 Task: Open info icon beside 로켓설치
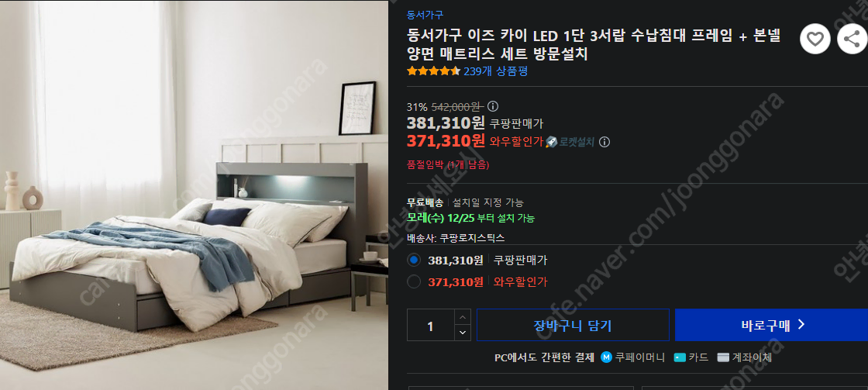pyautogui.click(x=604, y=142)
